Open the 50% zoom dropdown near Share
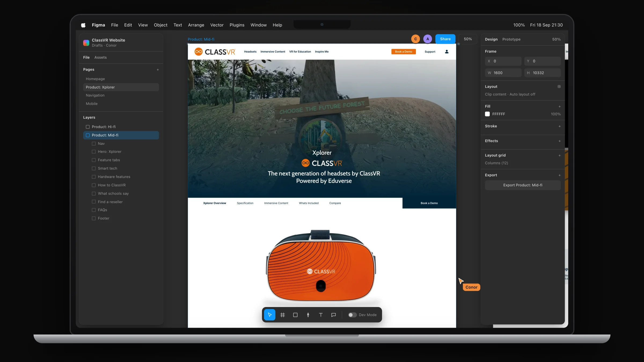Viewport: 644px width, 362px height. tap(468, 39)
